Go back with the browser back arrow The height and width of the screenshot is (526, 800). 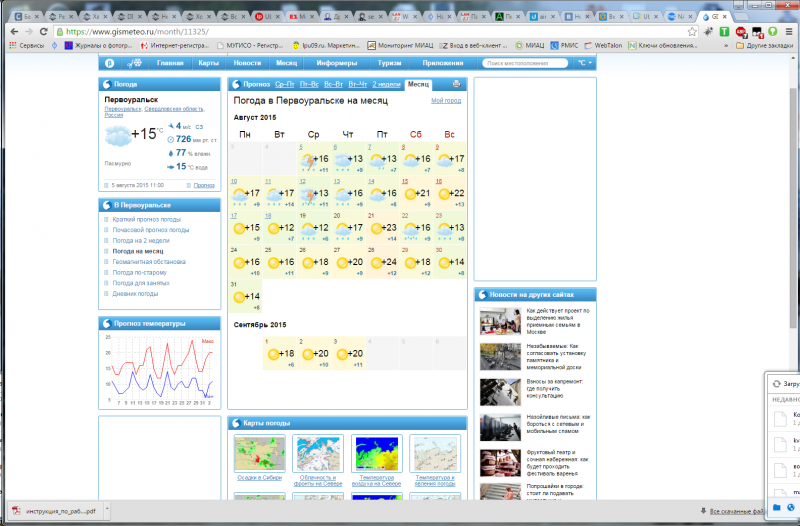(14, 32)
